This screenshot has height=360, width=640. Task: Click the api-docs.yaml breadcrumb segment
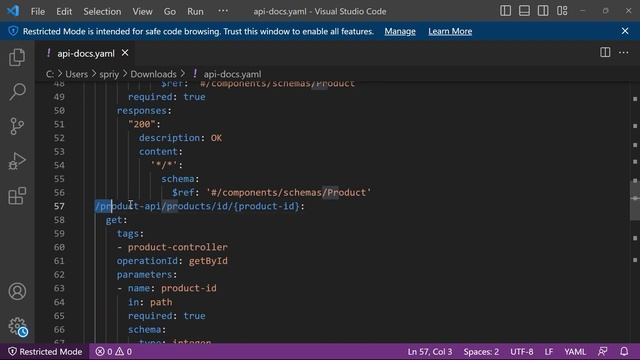(x=232, y=74)
